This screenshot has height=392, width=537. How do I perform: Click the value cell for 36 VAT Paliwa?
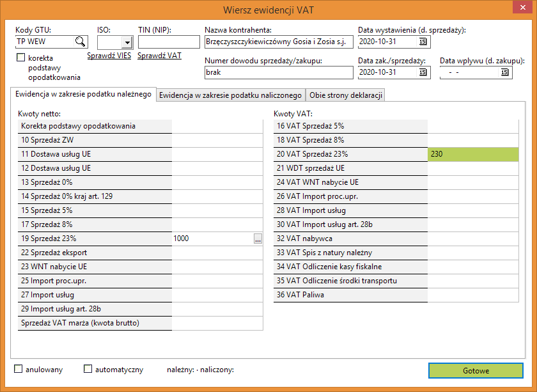[x=473, y=295]
